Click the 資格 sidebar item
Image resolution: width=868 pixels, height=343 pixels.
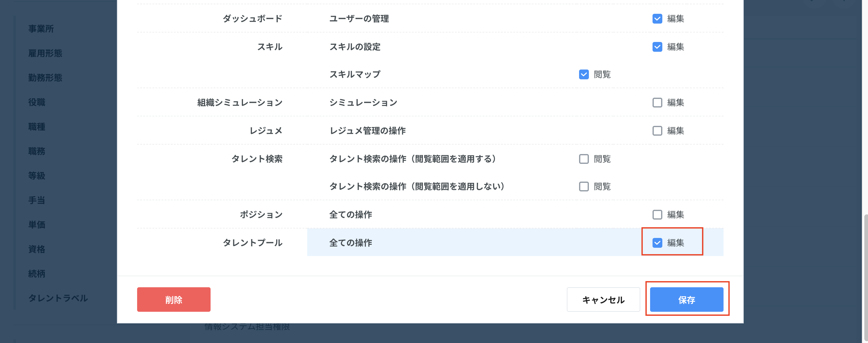tap(37, 249)
